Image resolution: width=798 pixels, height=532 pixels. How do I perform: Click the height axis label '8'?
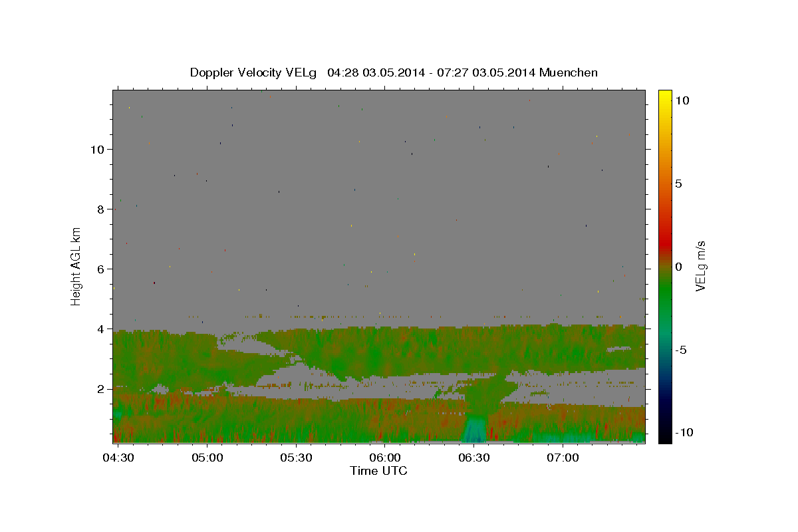[100, 209]
